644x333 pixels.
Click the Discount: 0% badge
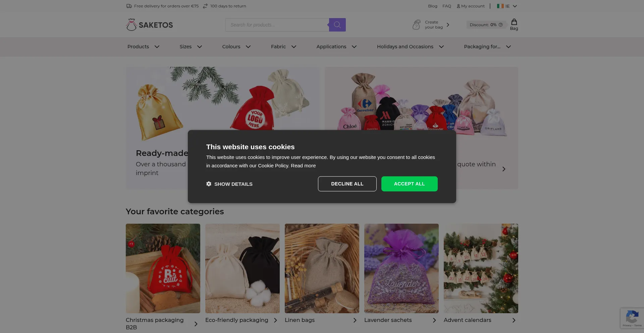pyautogui.click(x=486, y=25)
